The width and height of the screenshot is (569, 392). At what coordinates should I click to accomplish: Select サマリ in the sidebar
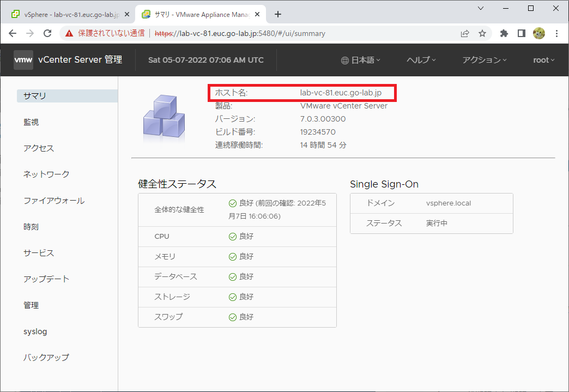click(x=67, y=96)
